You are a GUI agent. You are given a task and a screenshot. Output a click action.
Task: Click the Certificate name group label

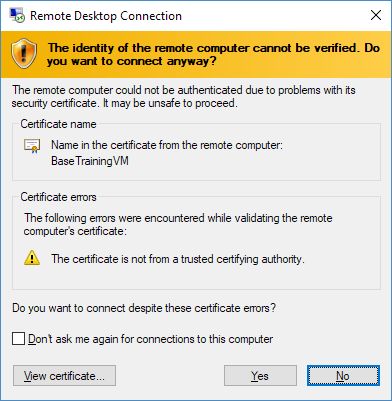tap(58, 124)
